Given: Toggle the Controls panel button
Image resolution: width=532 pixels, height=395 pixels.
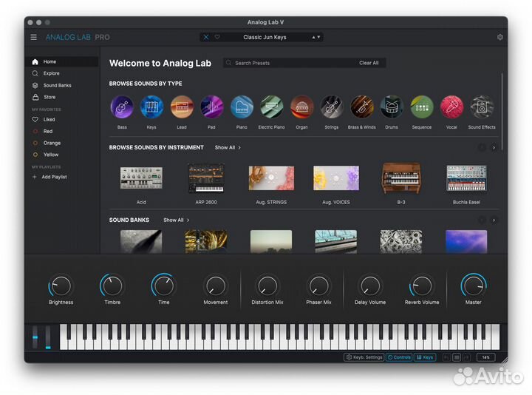Looking at the screenshot, I should (399, 357).
